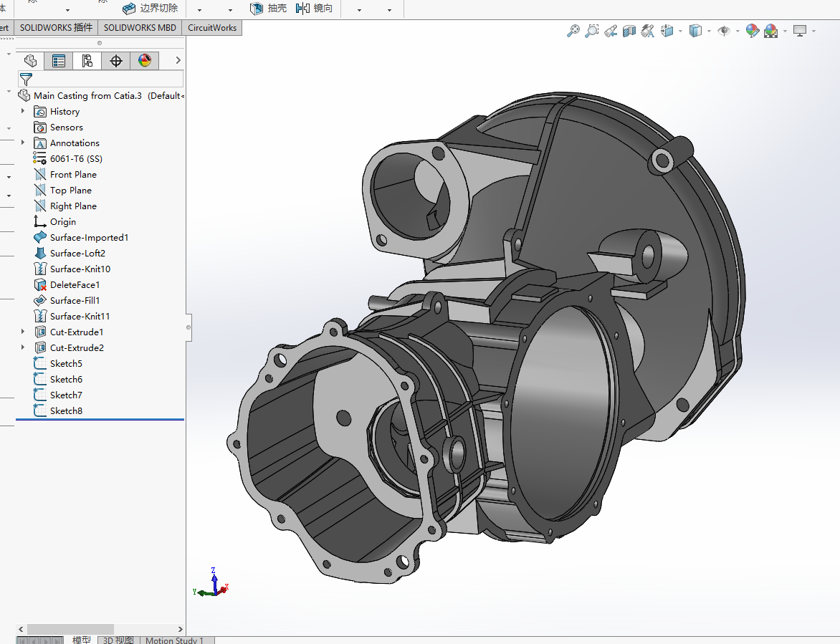Click the feature tree horizontal scrollbar
The height and width of the screenshot is (644, 840).
(x=72, y=629)
